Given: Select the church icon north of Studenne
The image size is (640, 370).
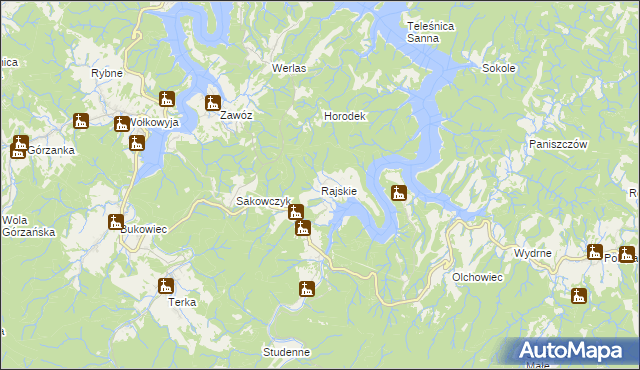Looking at the screenshot, I should coord(307,289).
